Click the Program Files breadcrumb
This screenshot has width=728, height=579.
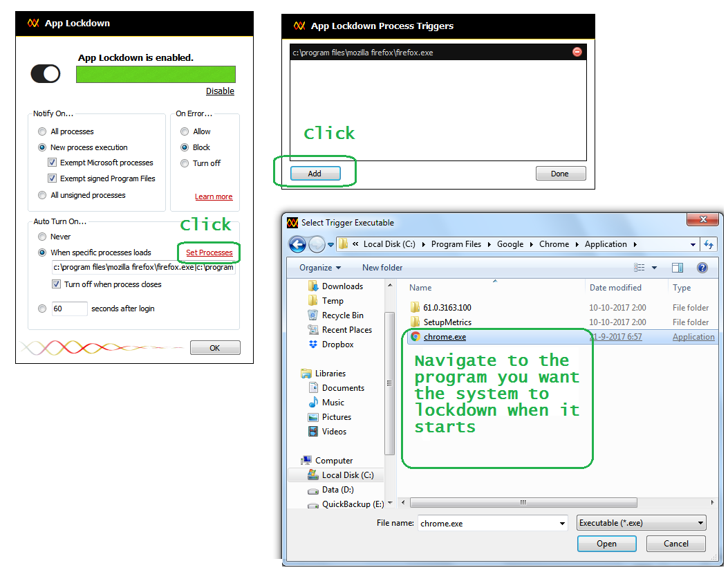coord(456,244)
